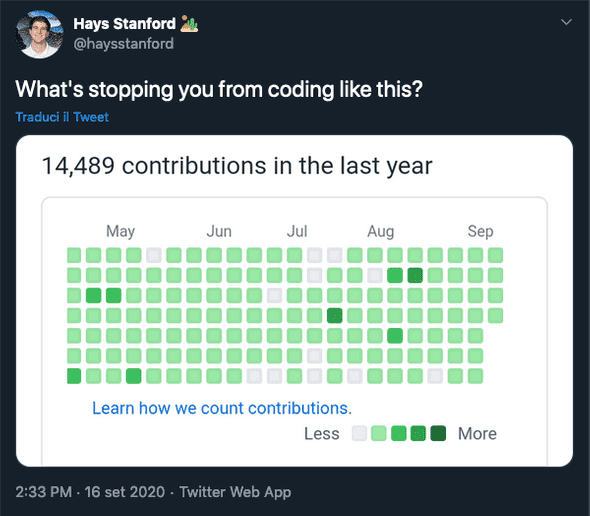Click the 14,489 contributions heading
The image size is (590, 516).
coord(237,166)
